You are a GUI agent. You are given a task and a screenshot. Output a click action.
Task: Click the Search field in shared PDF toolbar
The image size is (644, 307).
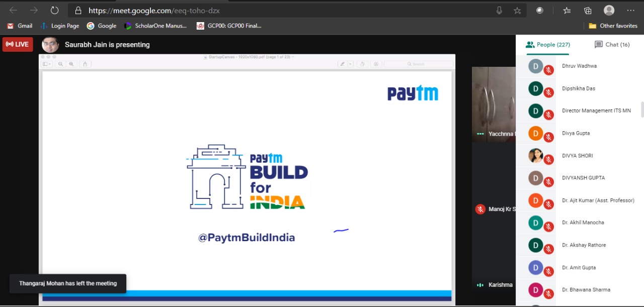418,64
